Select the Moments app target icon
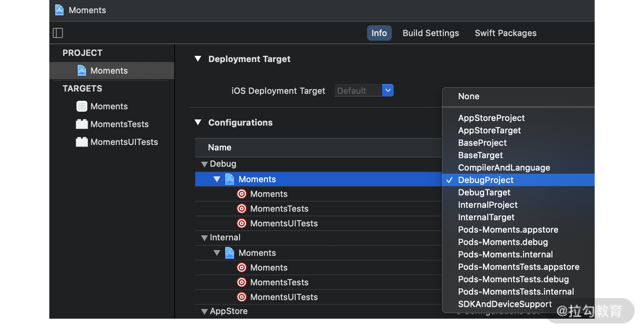Viewport: 644px width, 332px height. [x=82, y=106]
